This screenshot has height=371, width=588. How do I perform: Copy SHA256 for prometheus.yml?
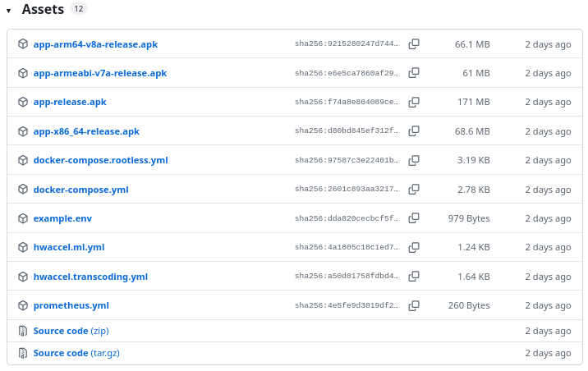click(414, 305)
